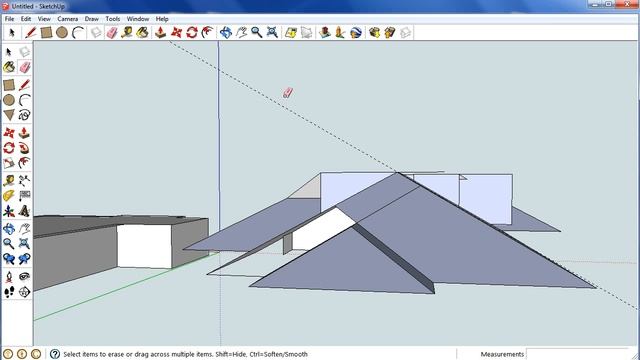Viewport: 640px width, 360px height.
Task: Open the Window menu
Action: tap(138, 19)
